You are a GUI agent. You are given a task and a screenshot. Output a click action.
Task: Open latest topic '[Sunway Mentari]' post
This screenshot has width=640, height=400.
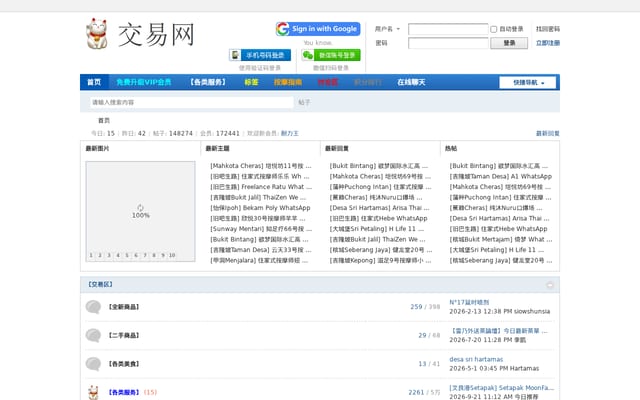[x=261, y=229]
